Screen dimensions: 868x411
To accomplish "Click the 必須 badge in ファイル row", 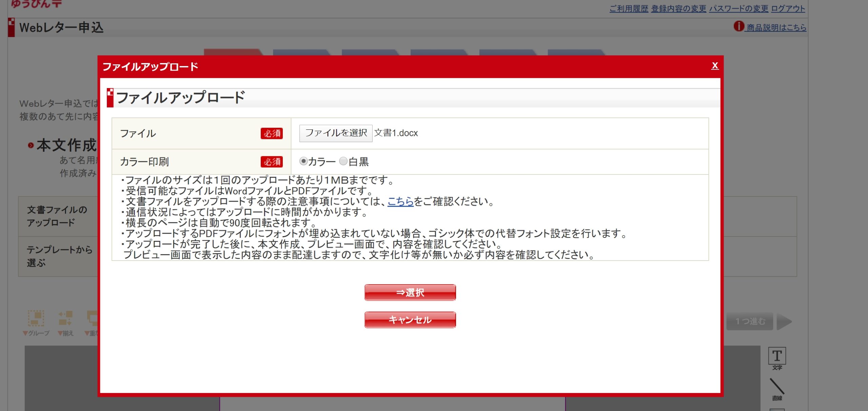I will coord(272,133).
